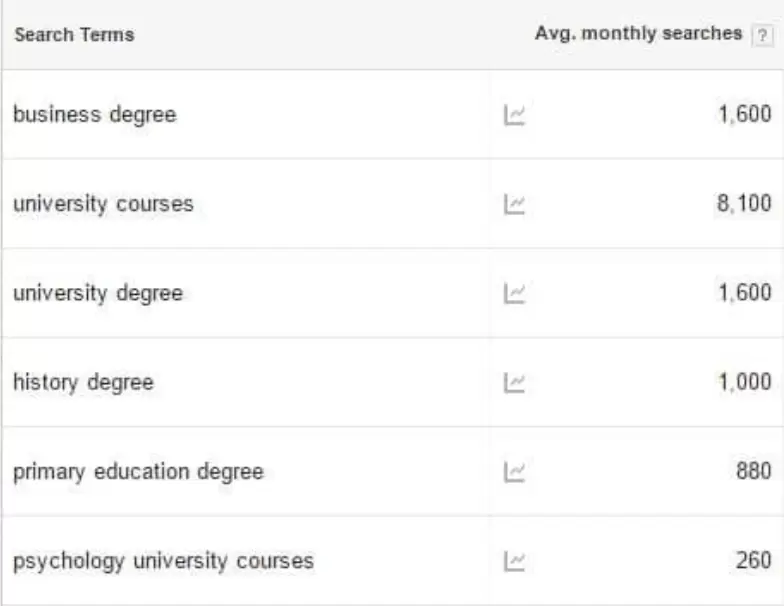Select the business degree search term
Screen dimensions: 784x606
coord(94,115)
